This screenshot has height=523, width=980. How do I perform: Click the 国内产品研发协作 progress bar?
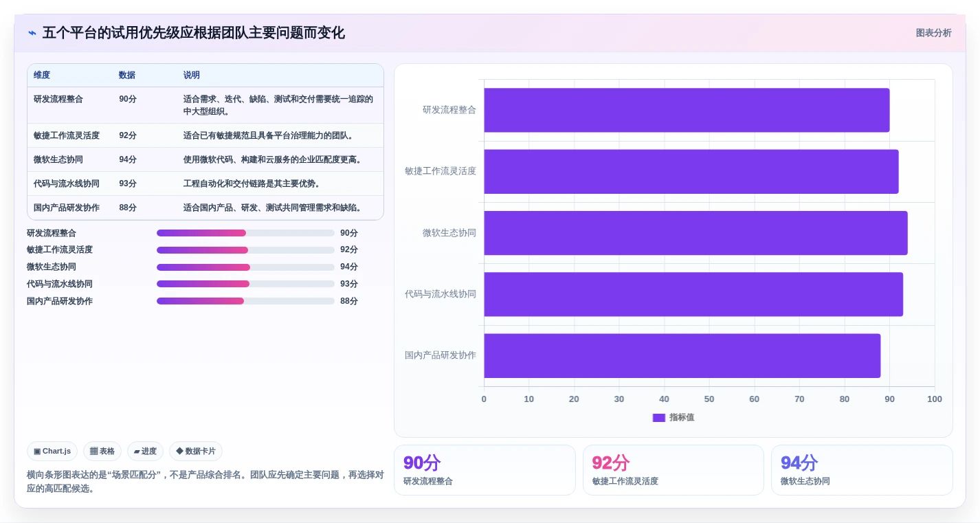point(245,301)
